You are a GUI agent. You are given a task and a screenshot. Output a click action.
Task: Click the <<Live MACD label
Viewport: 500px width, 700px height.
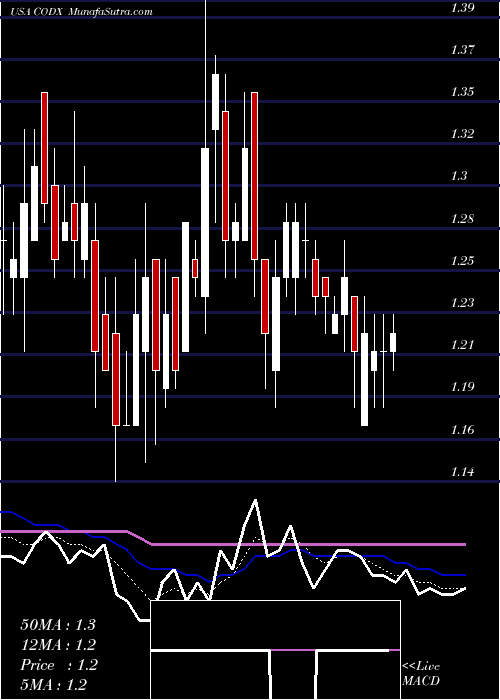pyautogui.click(x=421, y=673)
